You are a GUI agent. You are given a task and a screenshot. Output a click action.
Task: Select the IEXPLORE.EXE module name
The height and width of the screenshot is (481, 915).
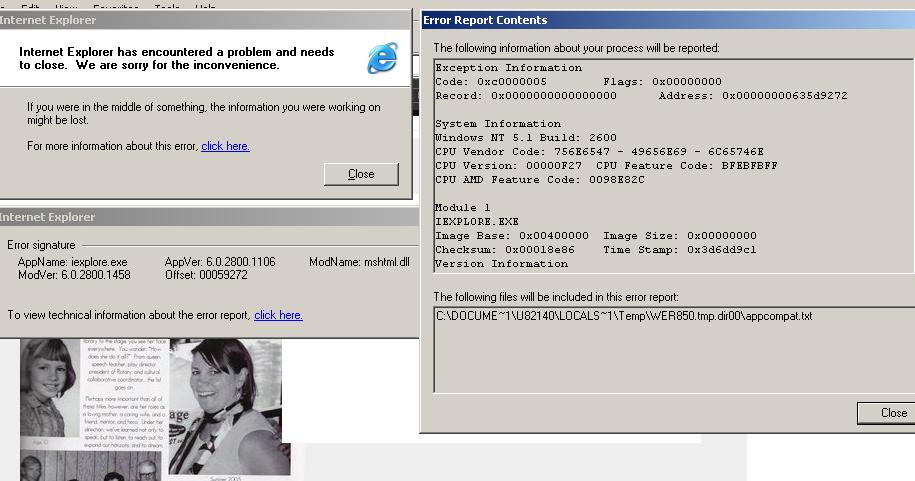click(x=477, y=222)
